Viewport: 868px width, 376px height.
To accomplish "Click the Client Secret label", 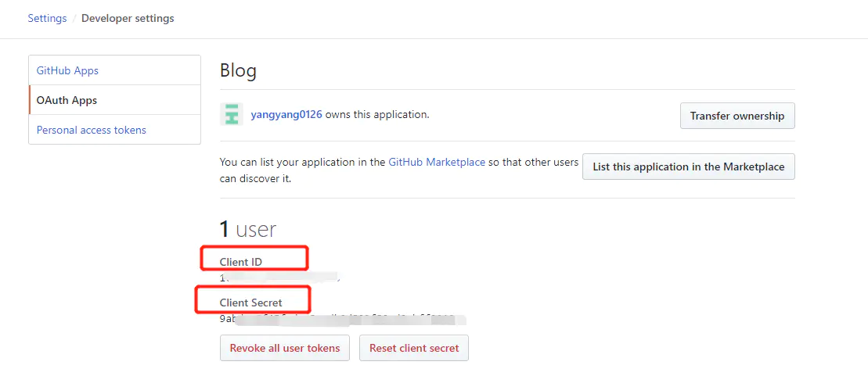I will tap(251, 303).
